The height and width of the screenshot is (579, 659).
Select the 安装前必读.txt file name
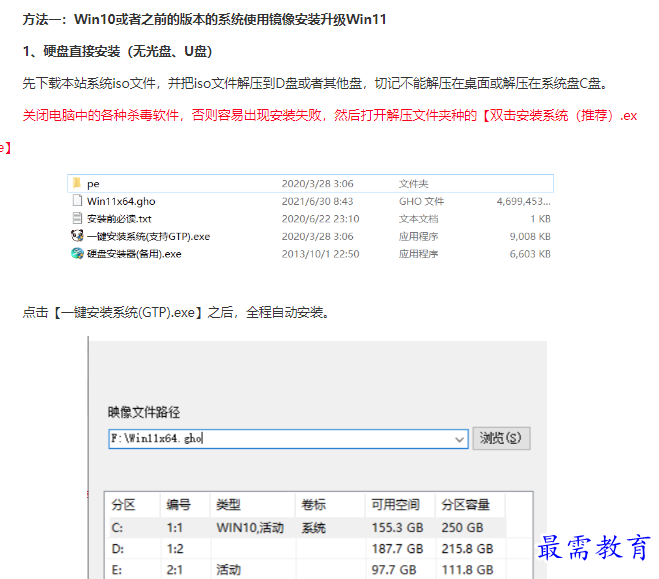pos(119,219)
